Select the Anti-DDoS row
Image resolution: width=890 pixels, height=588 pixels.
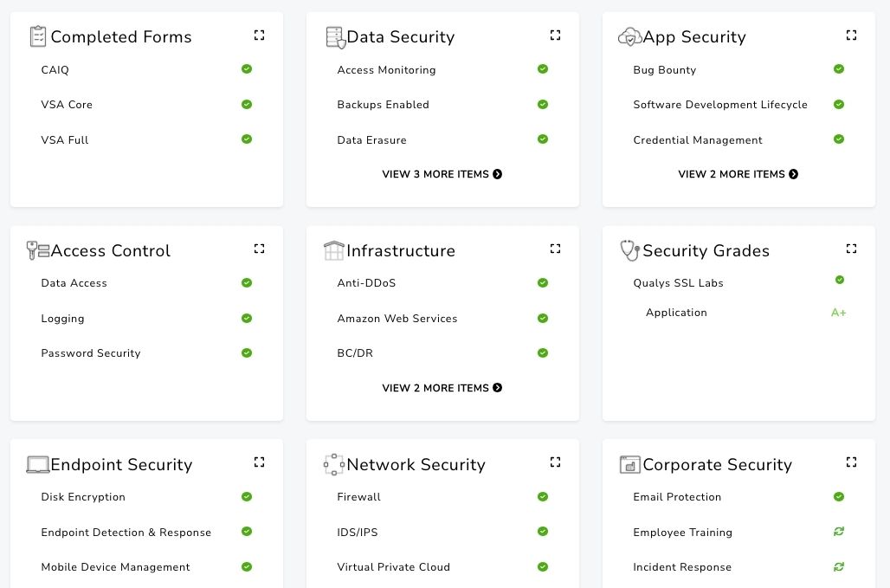442,282
